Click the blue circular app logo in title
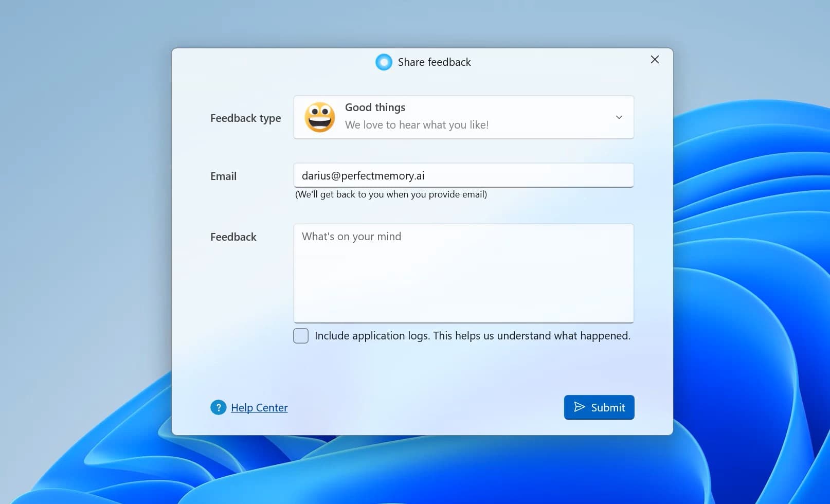This screenshot has width=830, height=504. coord(384,62)
